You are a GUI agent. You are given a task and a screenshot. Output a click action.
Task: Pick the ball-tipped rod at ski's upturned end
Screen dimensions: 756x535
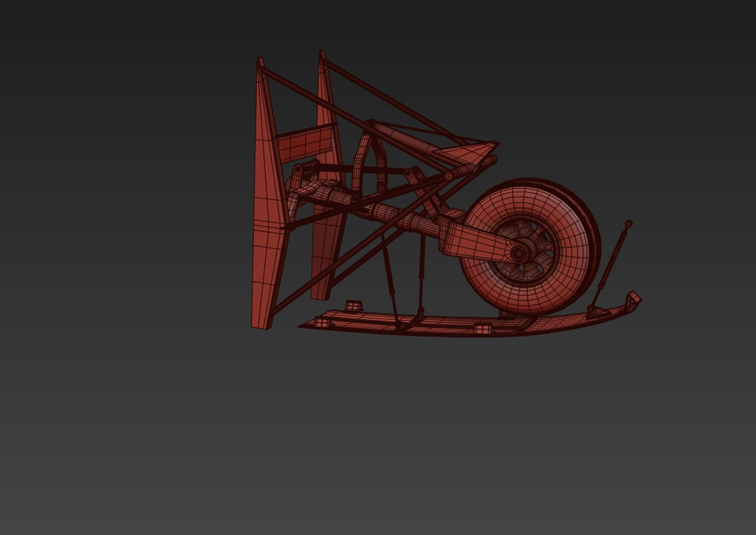pos(611,266)
